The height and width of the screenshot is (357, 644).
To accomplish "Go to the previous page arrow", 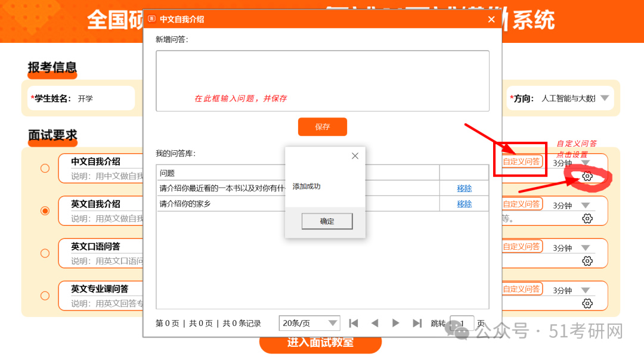I will click(x=374, y=323).
